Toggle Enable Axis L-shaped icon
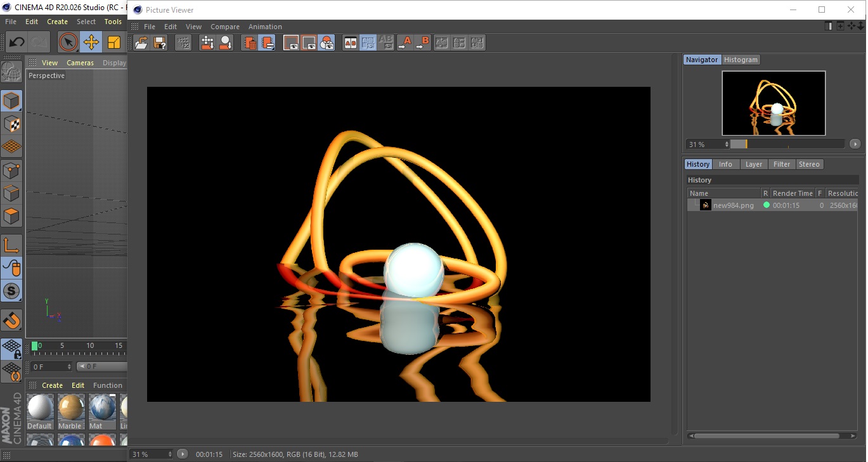868x462 pixels. [x=11, y=245]
